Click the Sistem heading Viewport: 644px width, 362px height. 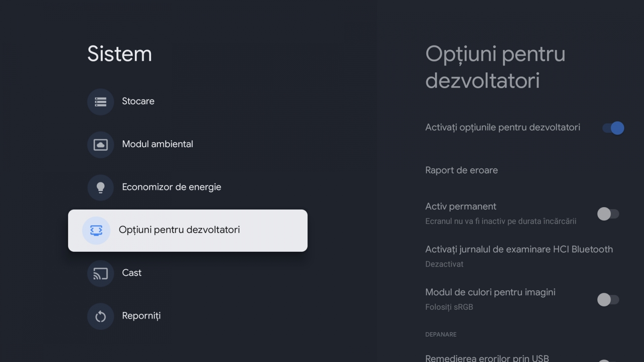pos(120,54)
